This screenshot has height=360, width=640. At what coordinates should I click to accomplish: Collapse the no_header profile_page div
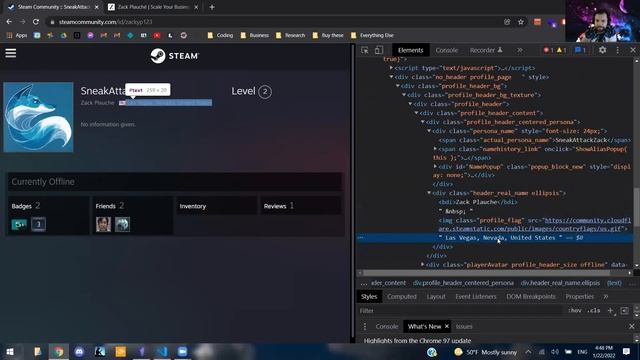tap(391, 77)
